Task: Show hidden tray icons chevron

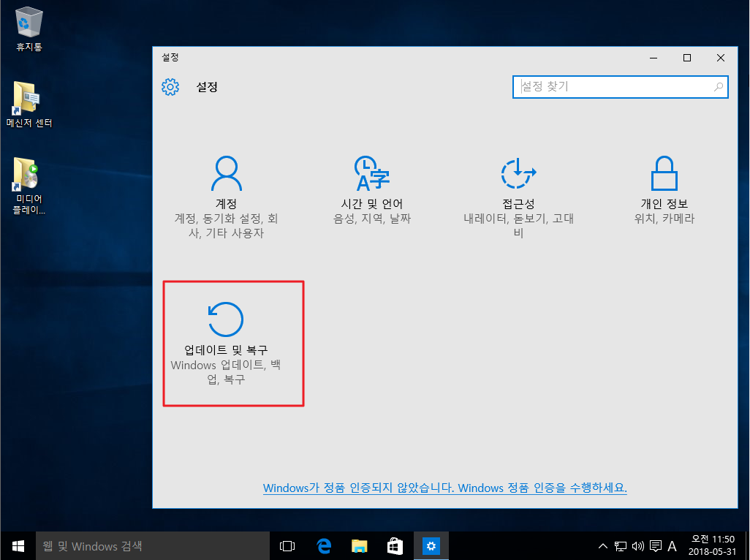Action: pos(603,545)
